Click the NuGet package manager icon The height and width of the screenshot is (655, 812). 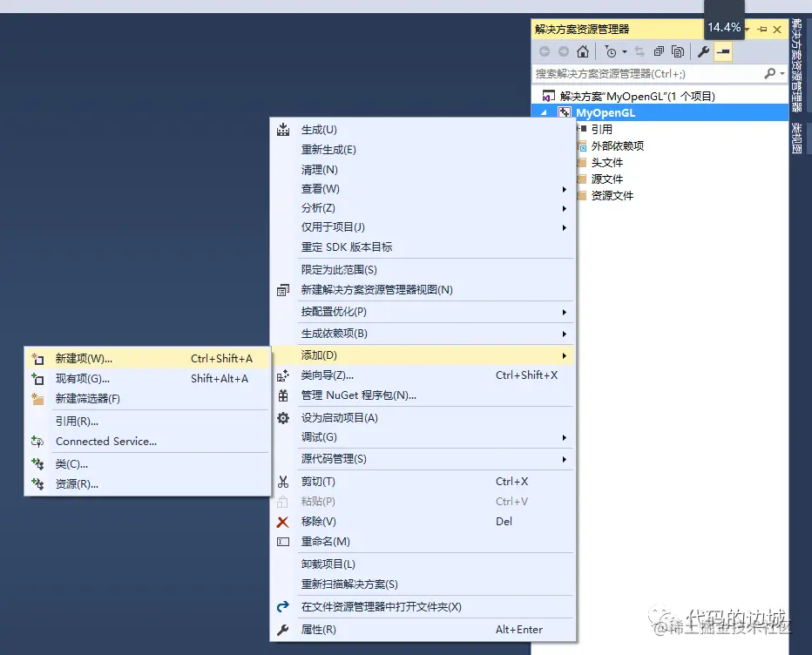pos(283,395)
